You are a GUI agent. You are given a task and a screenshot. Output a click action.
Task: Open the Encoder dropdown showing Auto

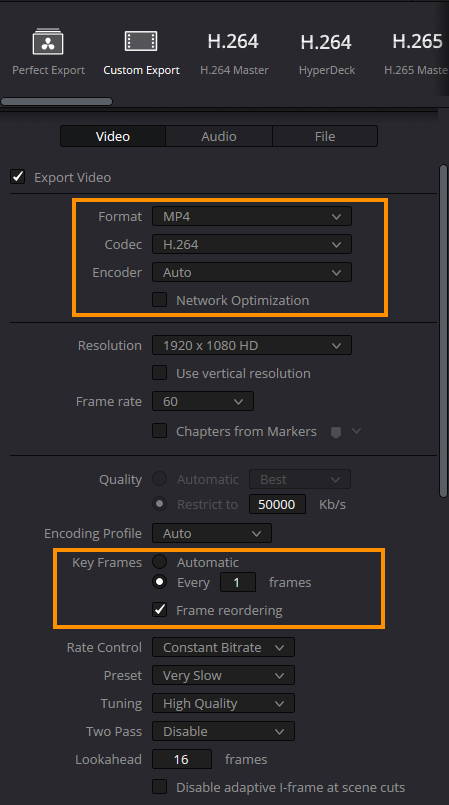click(251, 272)
